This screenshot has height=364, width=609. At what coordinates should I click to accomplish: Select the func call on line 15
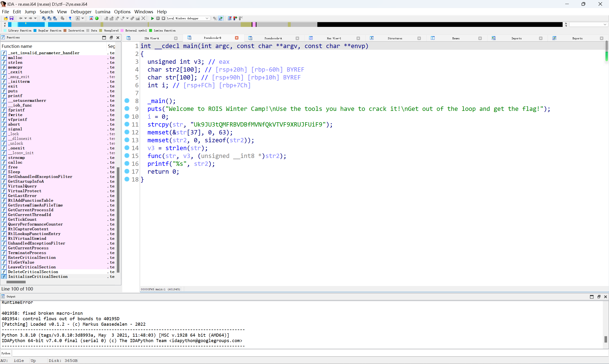(x=155, y=156)
